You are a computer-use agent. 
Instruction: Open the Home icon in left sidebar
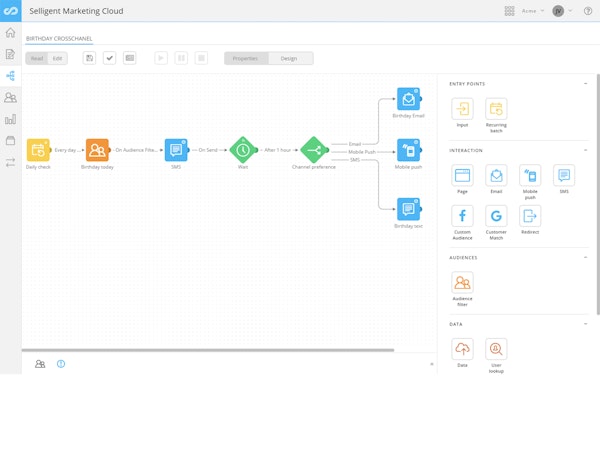pos(10,33)
